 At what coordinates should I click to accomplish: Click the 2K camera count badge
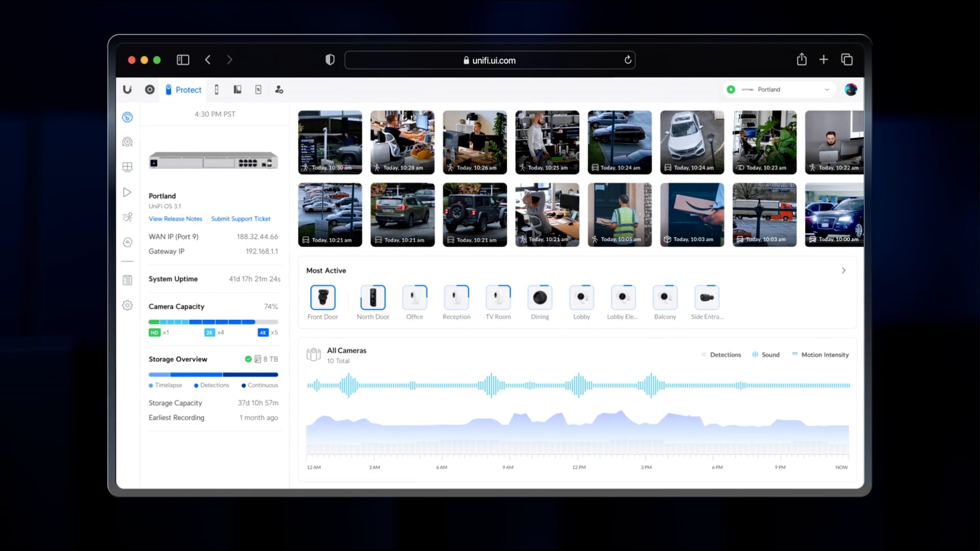pyautogui.click(x=209, y=333)
